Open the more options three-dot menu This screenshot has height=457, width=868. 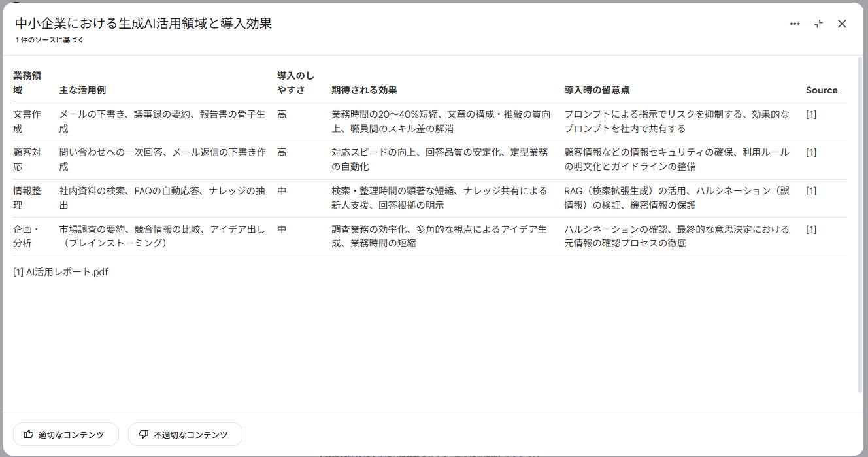(795, 24)
